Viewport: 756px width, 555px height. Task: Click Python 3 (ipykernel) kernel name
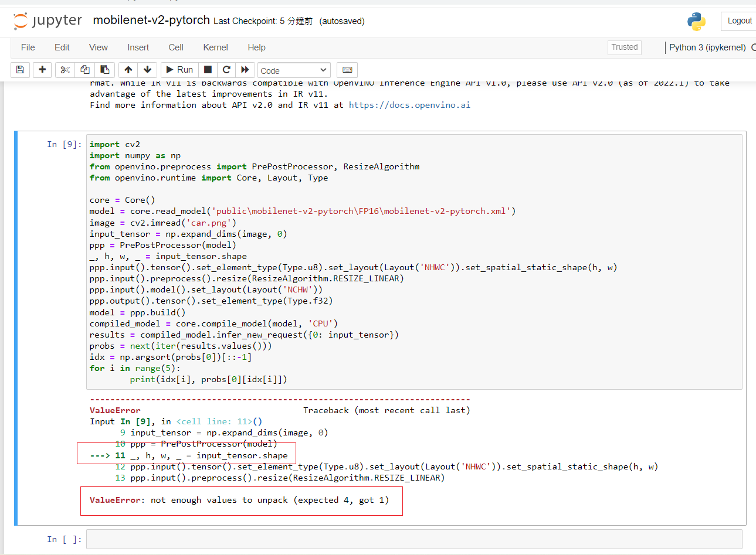(707, 47)
